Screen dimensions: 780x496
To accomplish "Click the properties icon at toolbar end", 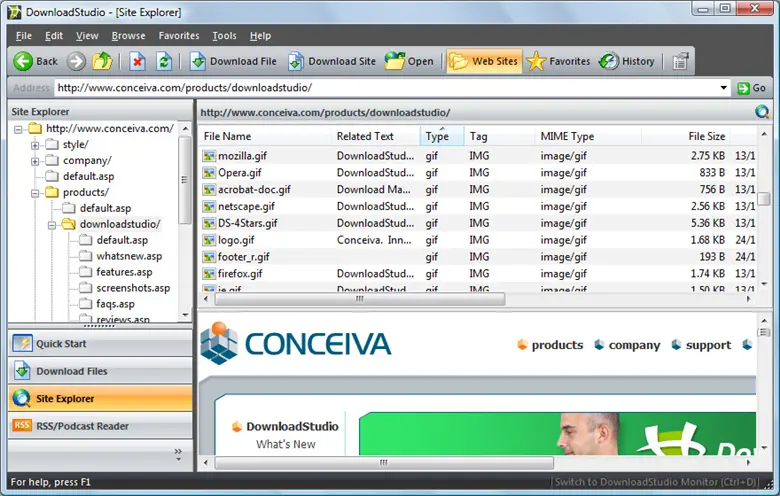I will (681, 62).
